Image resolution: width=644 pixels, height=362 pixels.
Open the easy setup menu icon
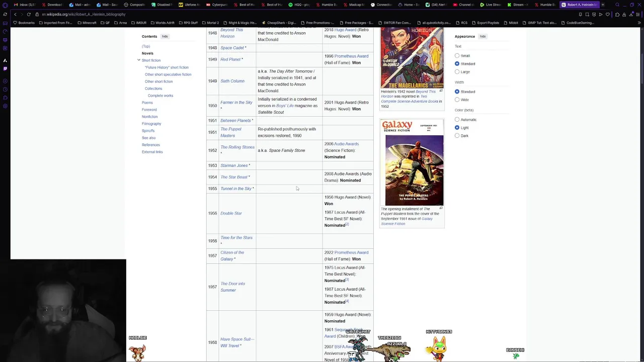coord(638,14)
